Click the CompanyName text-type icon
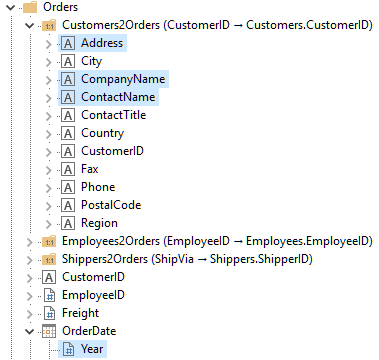 (68, 79)
